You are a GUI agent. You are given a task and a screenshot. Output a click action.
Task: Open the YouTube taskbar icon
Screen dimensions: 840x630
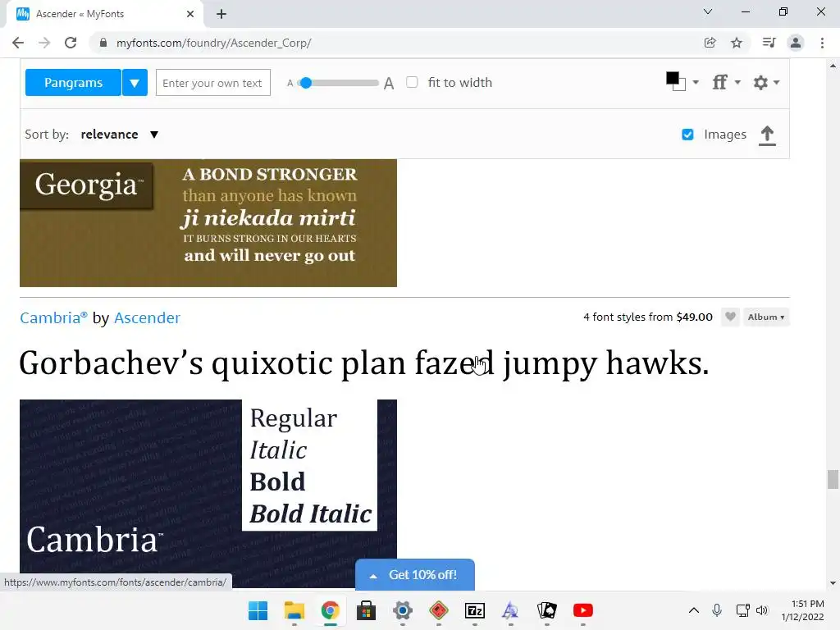(583, 610)
